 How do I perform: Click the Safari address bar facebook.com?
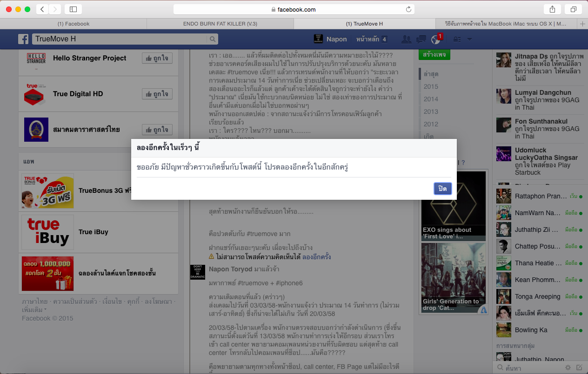tap(294, 9)
